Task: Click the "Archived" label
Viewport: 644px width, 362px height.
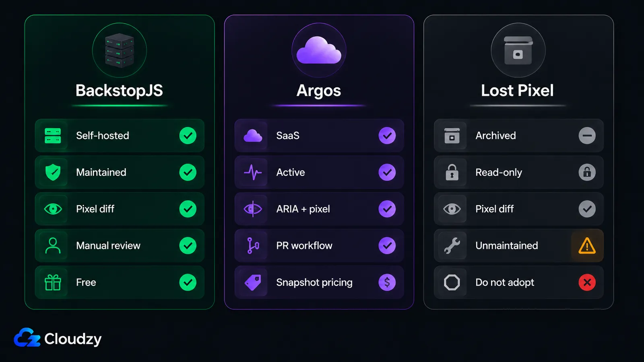Action: click(495, 136)
